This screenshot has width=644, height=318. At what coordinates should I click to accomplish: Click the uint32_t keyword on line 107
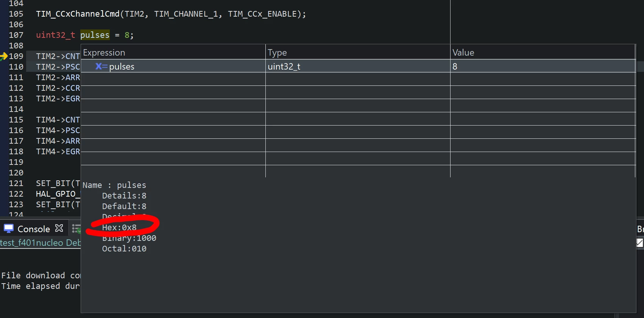tap(56, 35)
